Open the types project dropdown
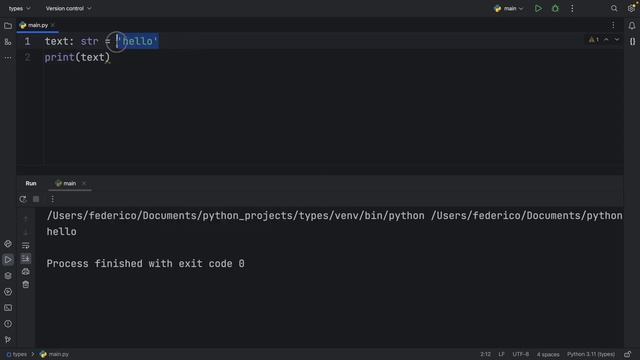The width and height of the screenshot is (640, 360). (x=19, y=9)
